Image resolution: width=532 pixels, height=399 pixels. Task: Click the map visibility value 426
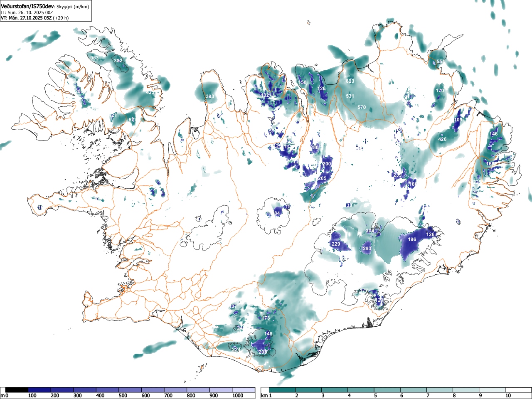click(443, 139)
